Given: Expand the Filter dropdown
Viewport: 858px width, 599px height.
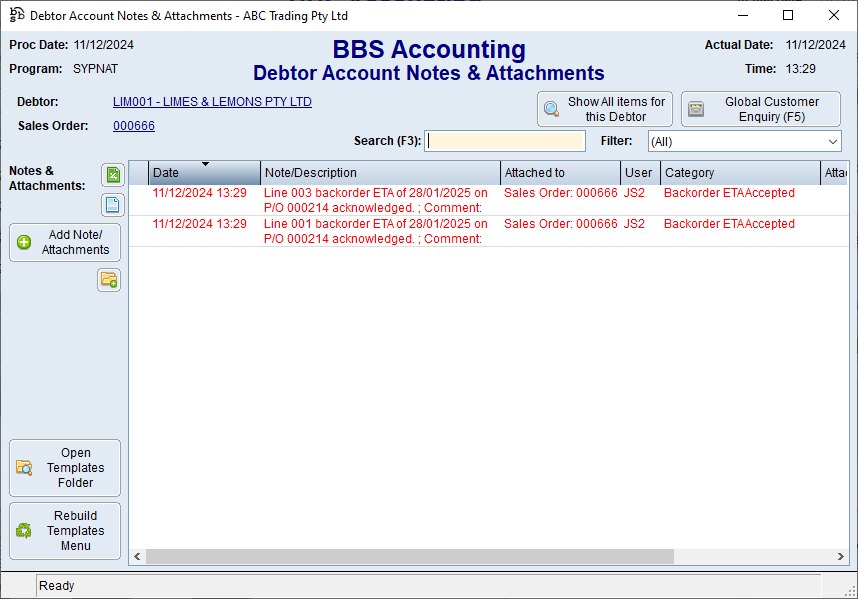Looking at the screenshot, I should 833,142.
